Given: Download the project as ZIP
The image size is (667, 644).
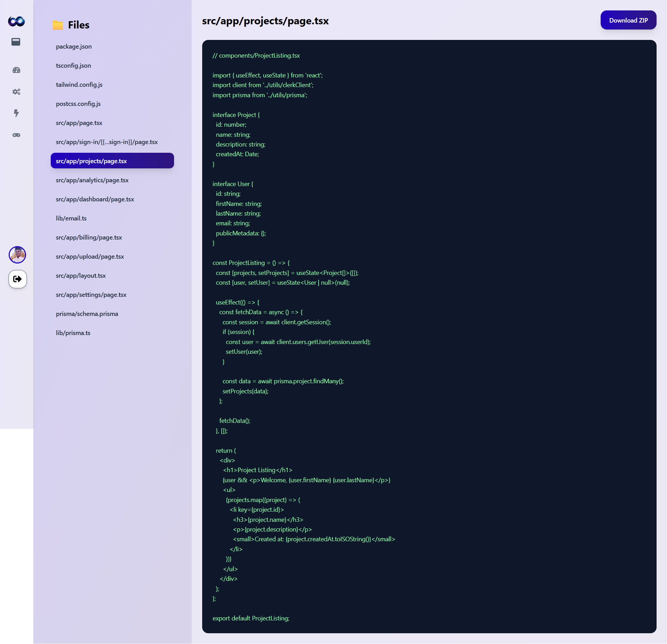Looking at the screenshot, I should pyautogui.click(x=628, y=20).
